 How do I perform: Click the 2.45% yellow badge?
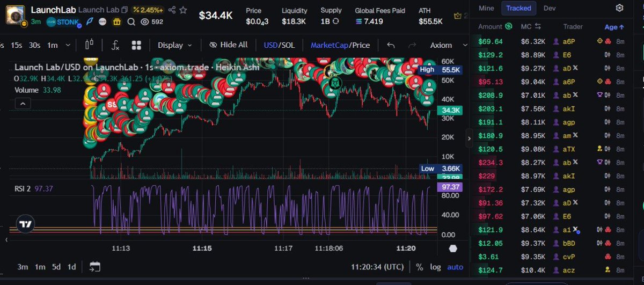coord(149,10)
